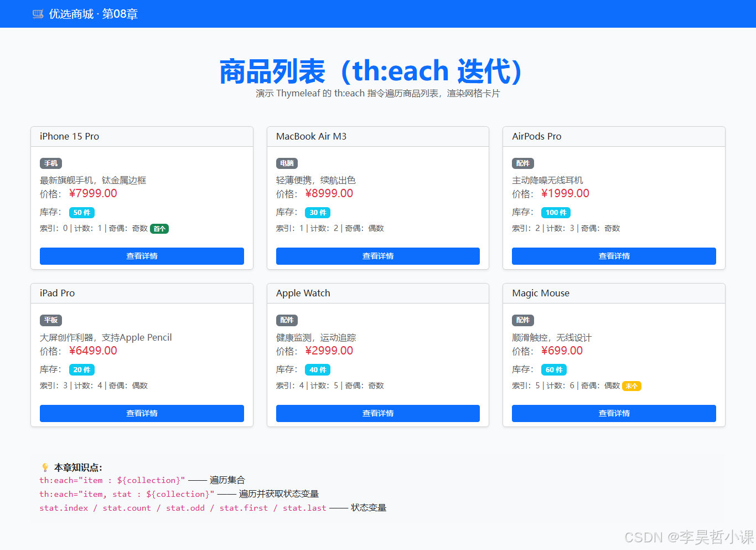Click the iPhone 15 Pro card title
756x550 pixels.
69,136
